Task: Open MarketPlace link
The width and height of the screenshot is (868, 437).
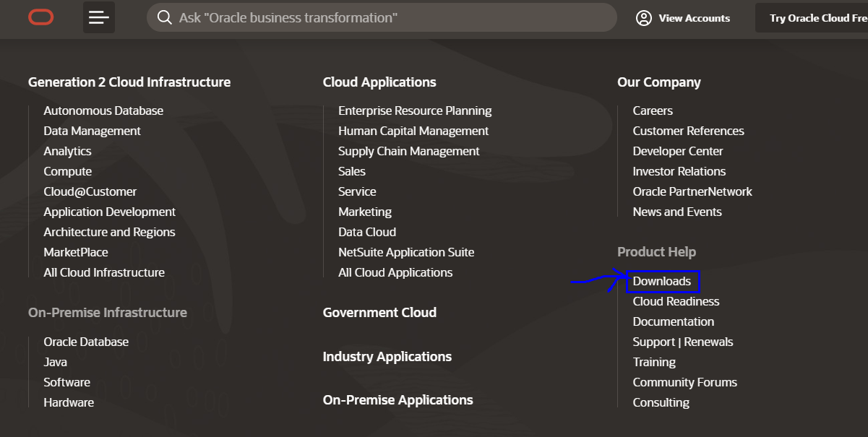Action: [76, 252]
